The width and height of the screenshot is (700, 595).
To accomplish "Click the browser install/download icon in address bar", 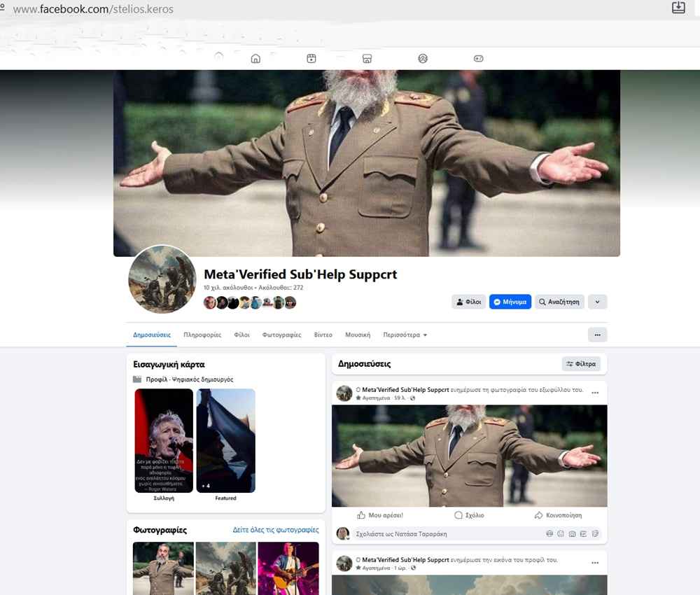I will pyautogui.click(x=678, y=8).
